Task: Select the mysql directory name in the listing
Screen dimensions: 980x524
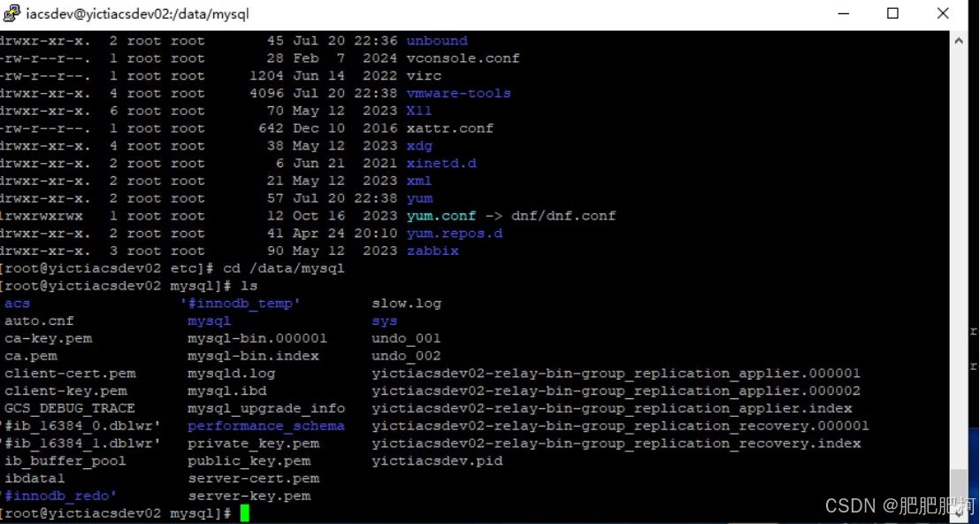Action: click(209, 320)
